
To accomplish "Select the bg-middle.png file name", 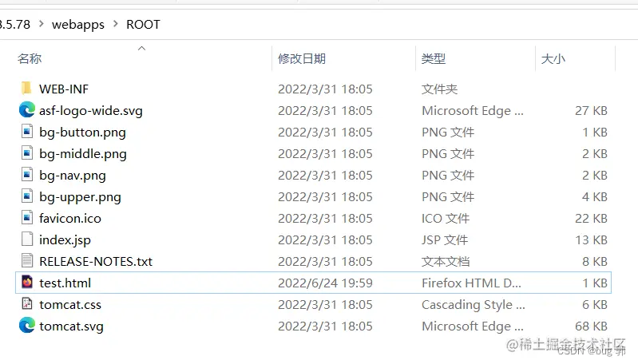I will (83, 154).
